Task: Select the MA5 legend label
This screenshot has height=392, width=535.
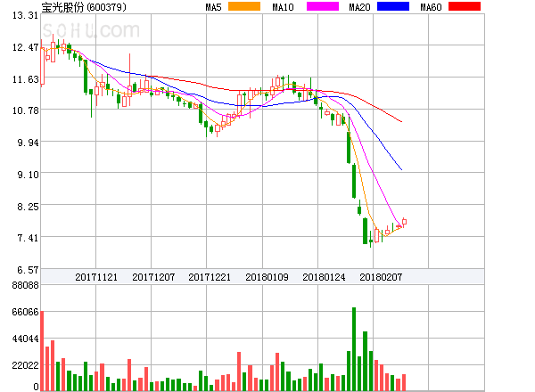Action: (214, 7)
